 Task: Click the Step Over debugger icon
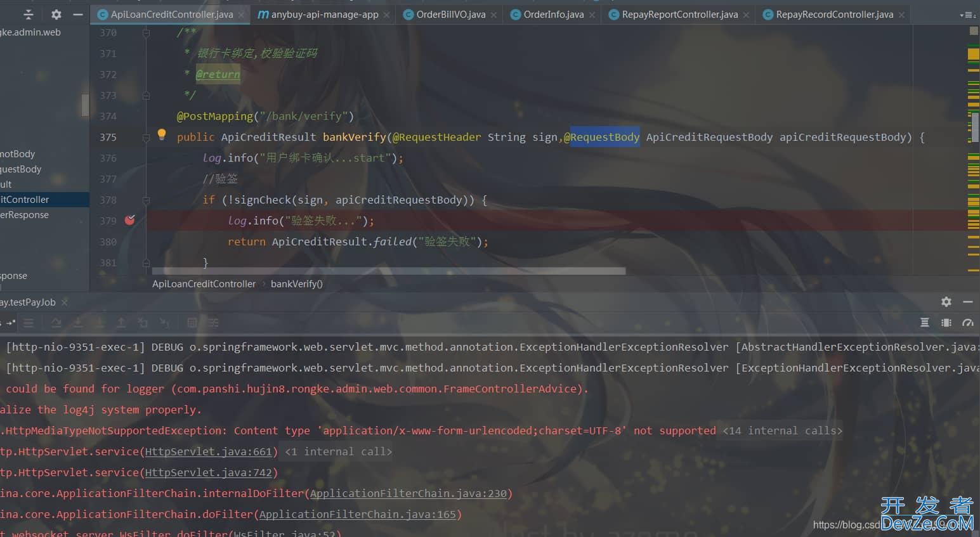pos(56,323)
